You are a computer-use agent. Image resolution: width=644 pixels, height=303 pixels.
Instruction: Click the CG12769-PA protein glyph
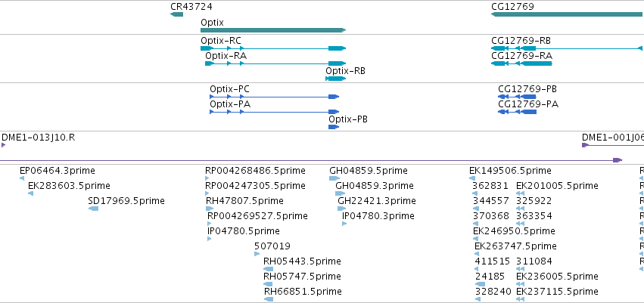[x=517, y=112]
